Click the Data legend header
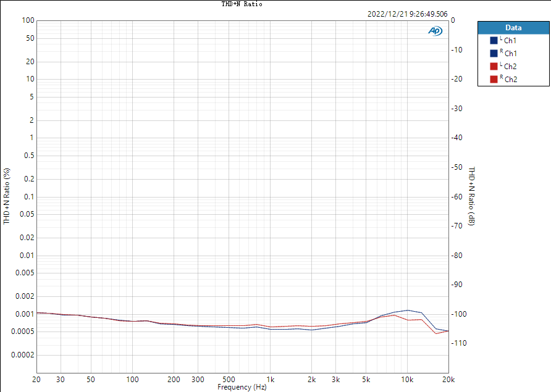 click(513, 28)
